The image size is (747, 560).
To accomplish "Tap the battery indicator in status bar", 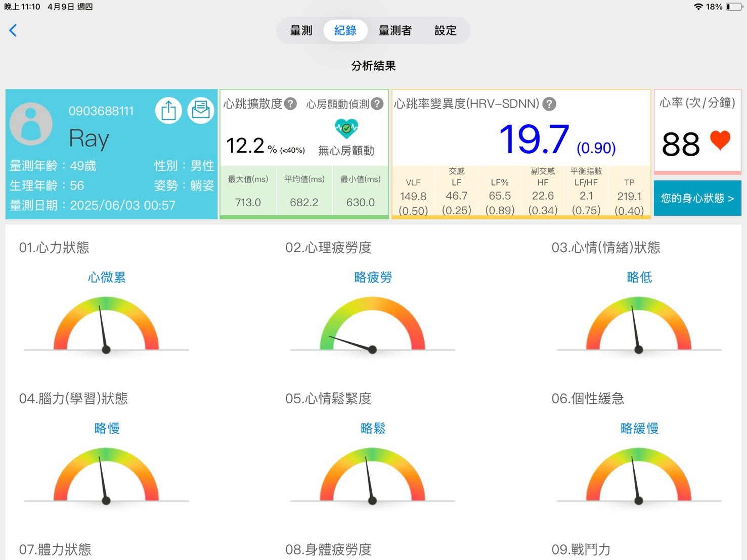I will pos(734,7).
